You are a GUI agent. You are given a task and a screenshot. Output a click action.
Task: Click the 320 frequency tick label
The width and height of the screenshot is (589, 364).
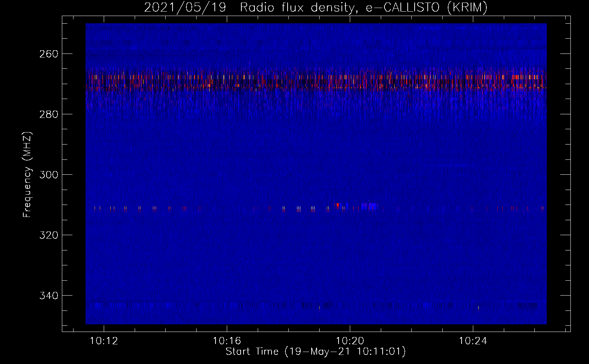click(x=49, y=235)
